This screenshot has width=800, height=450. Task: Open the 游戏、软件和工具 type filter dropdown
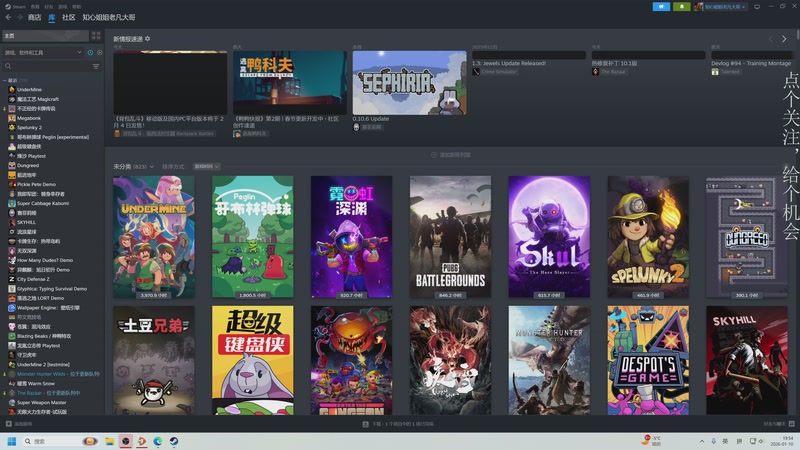tap(43, 52)
